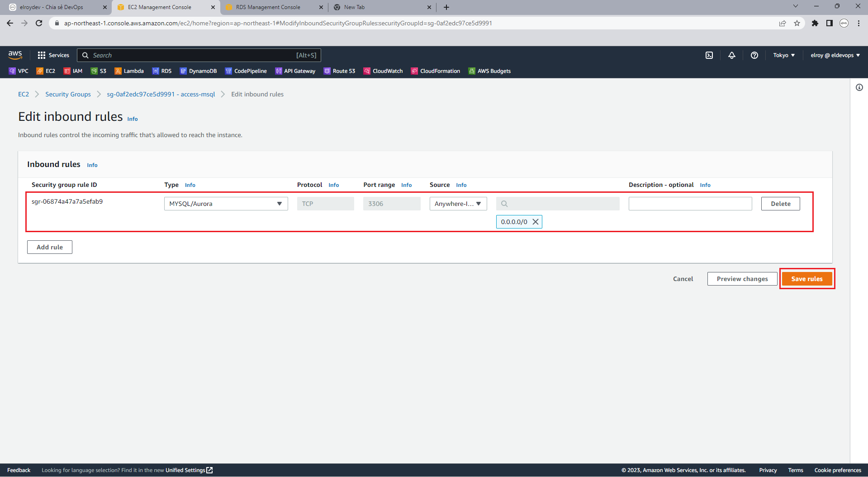Expand the Type MYSQL/Aurora dropdown
Screen dimensions: 868x477
(x=226, y=204)
